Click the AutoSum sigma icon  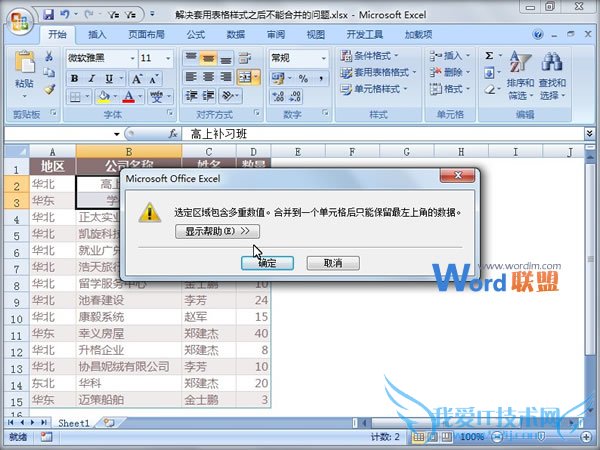pos(489,56)
